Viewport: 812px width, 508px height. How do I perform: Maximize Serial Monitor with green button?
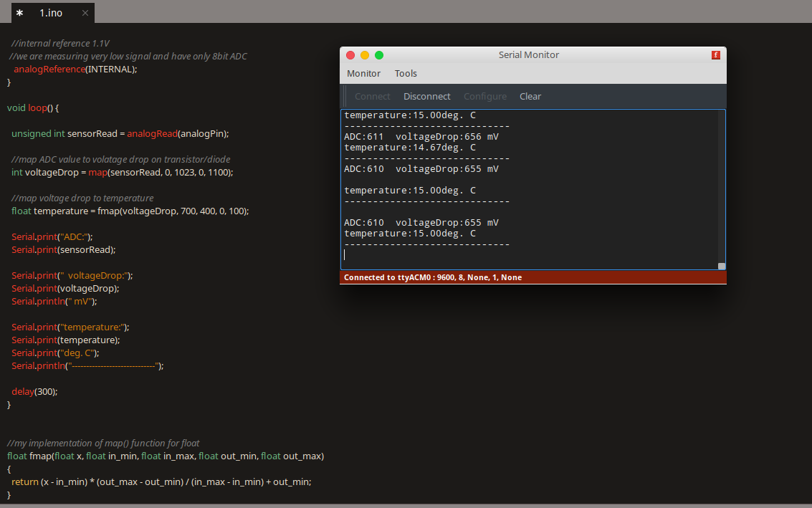coord(379,55)
